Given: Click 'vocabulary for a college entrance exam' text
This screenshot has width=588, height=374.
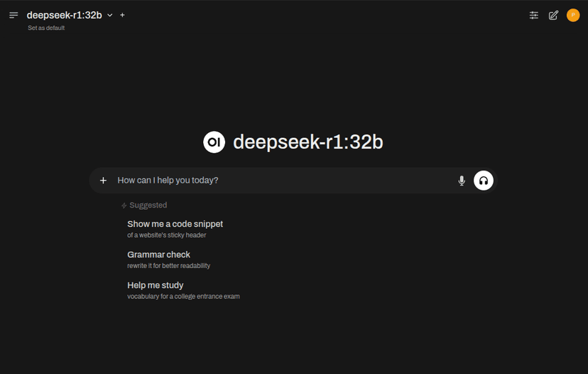Looking at the screenshot, I should click(x=183, y=296).
